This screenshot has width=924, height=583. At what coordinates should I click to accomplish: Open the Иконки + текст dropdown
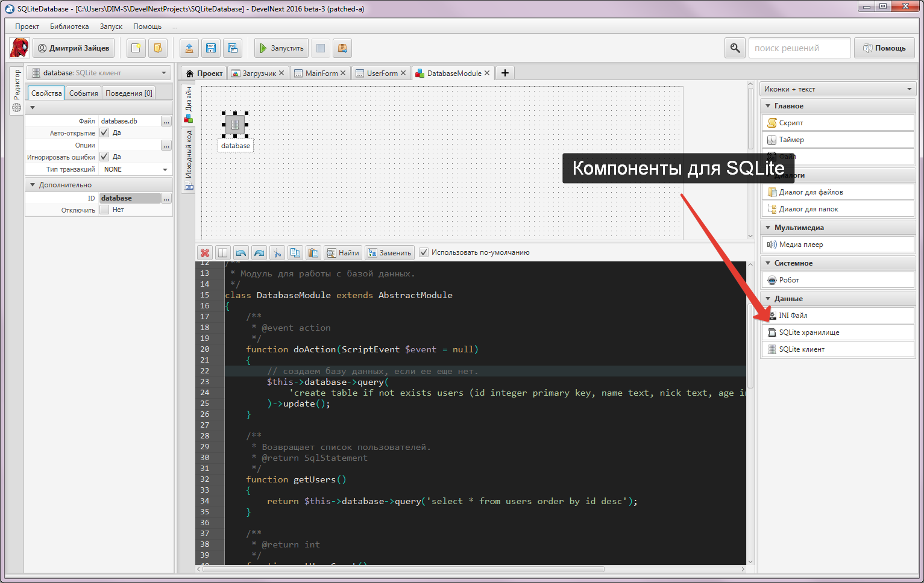coord(837,89)
